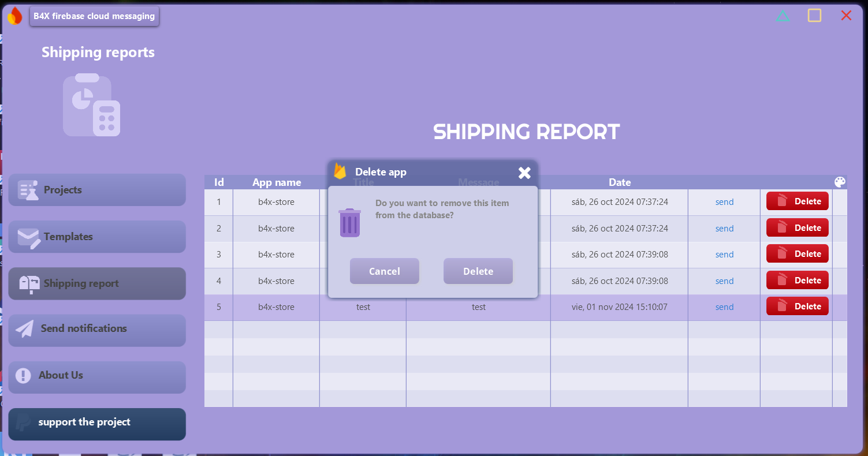Click the send link for row 2

click(x=724, y=229)
